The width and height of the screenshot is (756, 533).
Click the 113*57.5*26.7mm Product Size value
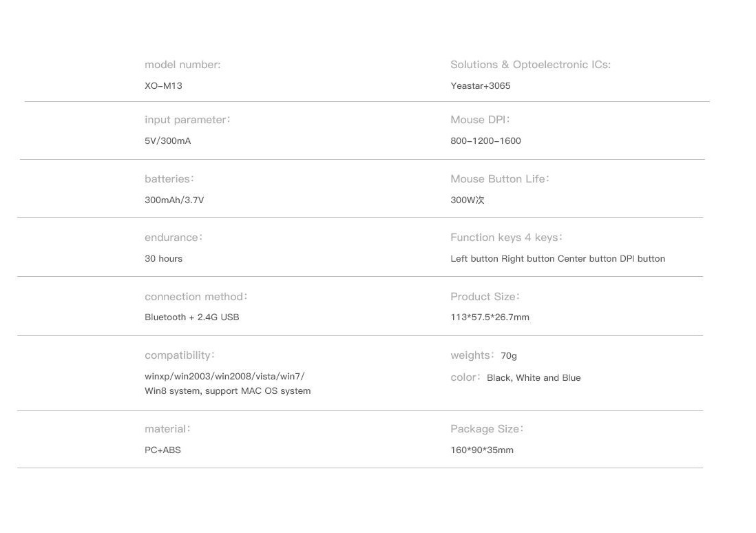point(490,317)
